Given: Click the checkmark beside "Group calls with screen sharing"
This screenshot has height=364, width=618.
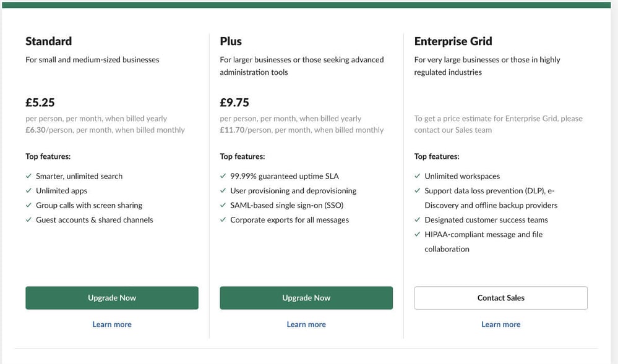Looking at the screenshot, I should click(28, 205).
